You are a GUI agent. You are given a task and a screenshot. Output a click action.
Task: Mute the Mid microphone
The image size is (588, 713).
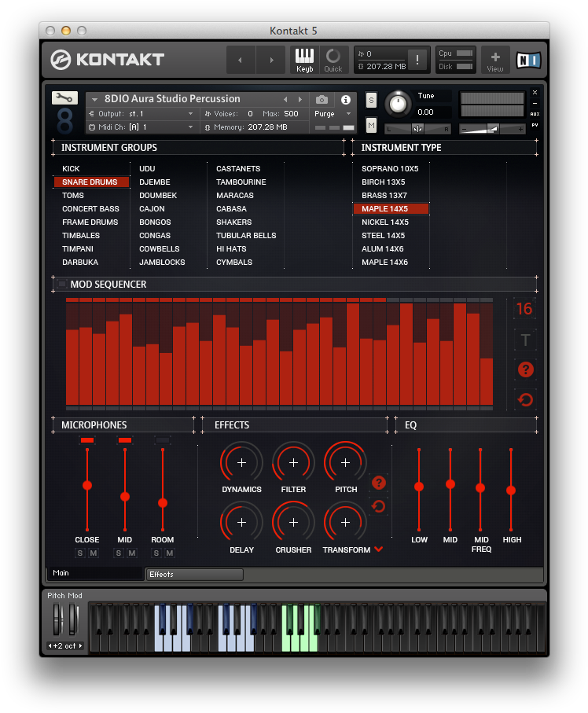pos(132,553)
